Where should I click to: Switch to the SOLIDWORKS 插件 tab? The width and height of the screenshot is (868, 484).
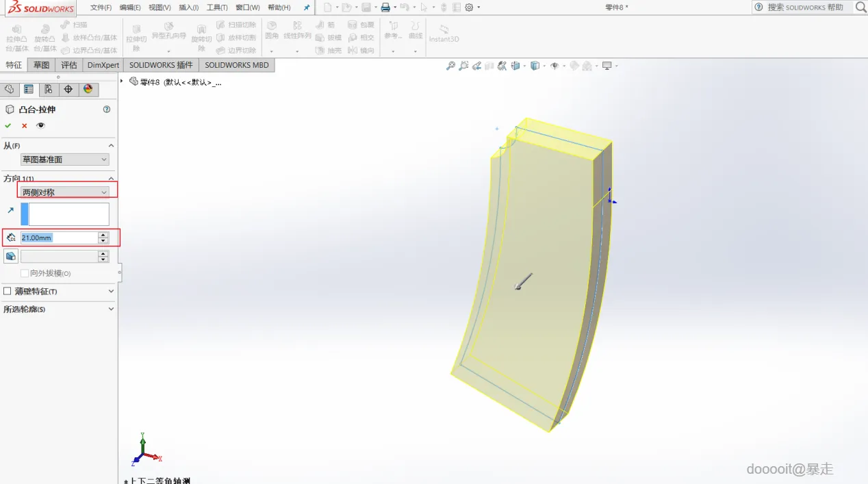(x=161, y=65)
